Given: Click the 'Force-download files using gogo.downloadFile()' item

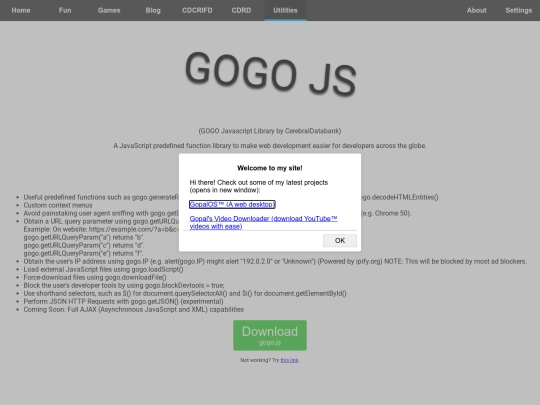Looking at the screenshot, I should (x=95, y=277).
